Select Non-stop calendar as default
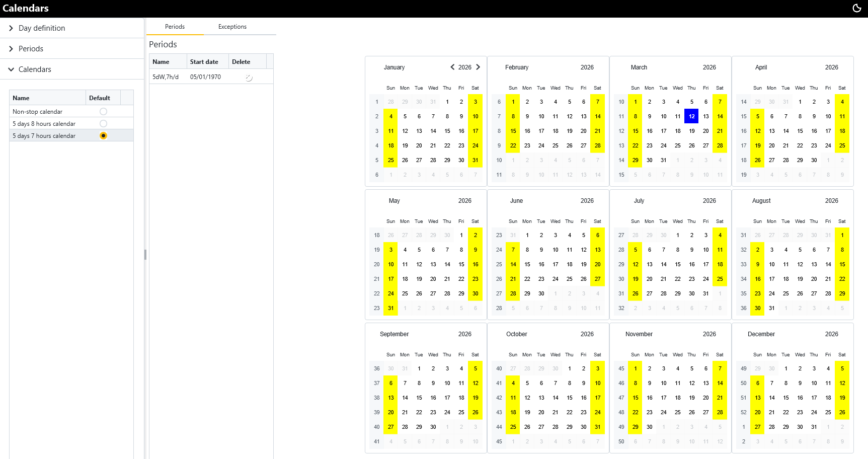The height and width of the screenshot is (459, 868). click(103, 112)
